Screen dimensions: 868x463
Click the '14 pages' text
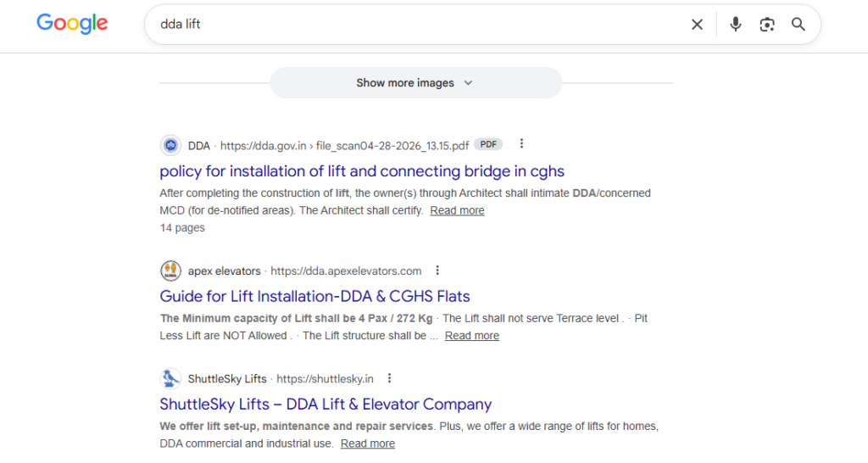pos(182,227)
